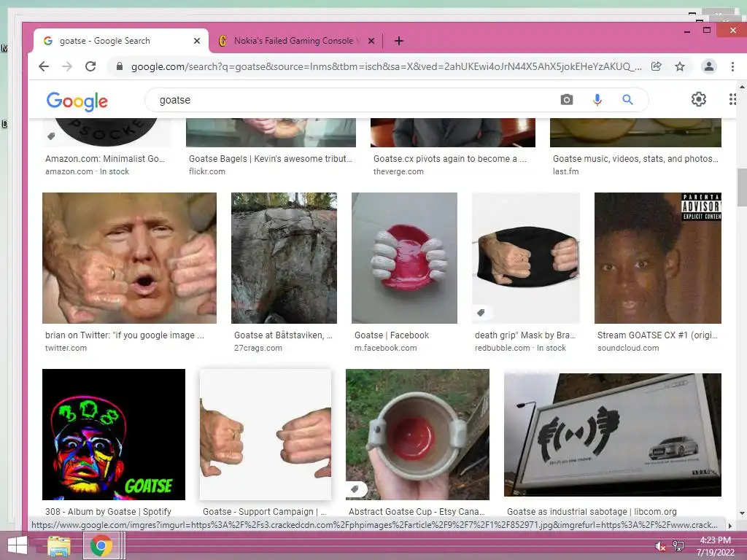Click the product tag on the cup image
Viewport: 747px width, 560px height.
point(355,489)
